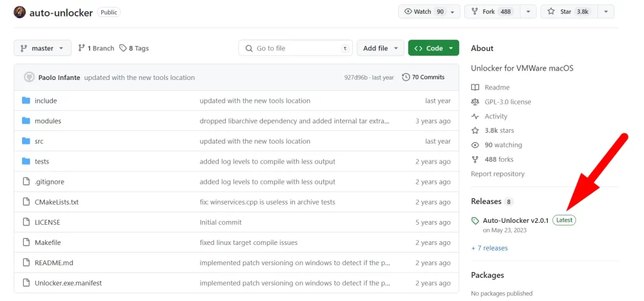Open the include folder icon
The image size is (644, 301).
pyautogui.click(x=26, y=100)
